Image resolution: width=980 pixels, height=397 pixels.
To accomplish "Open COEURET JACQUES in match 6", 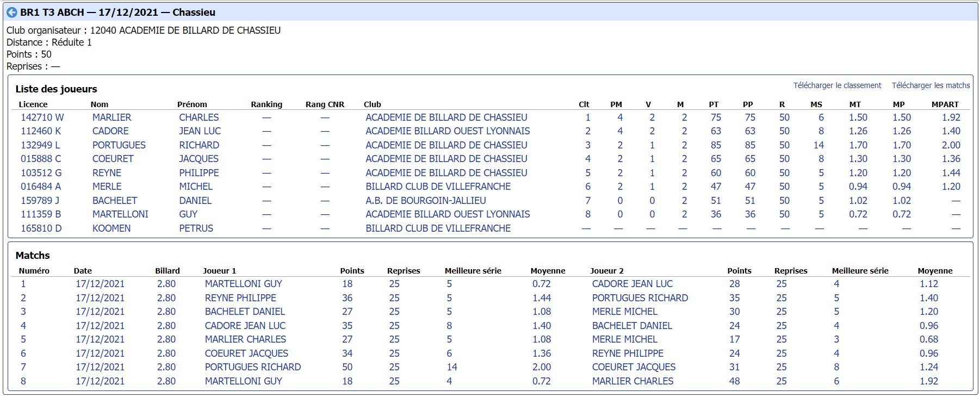I will 246,353.
